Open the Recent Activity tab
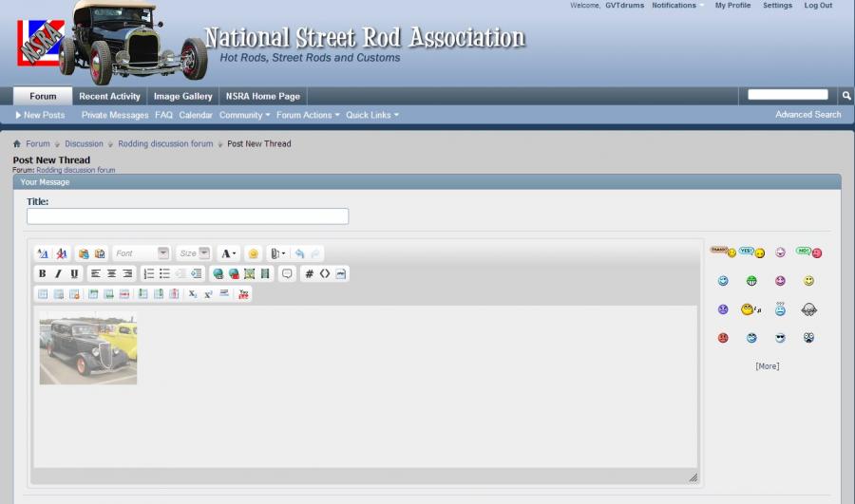Image resolution: width=855 pixels, height=504 pixels. 109,96
